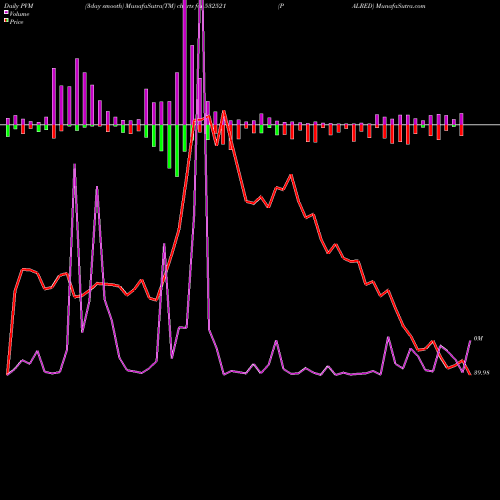
Task: Click the '(3day smooth) MunafaSutra(TM)' header text
Action: (x=130, y=6)
